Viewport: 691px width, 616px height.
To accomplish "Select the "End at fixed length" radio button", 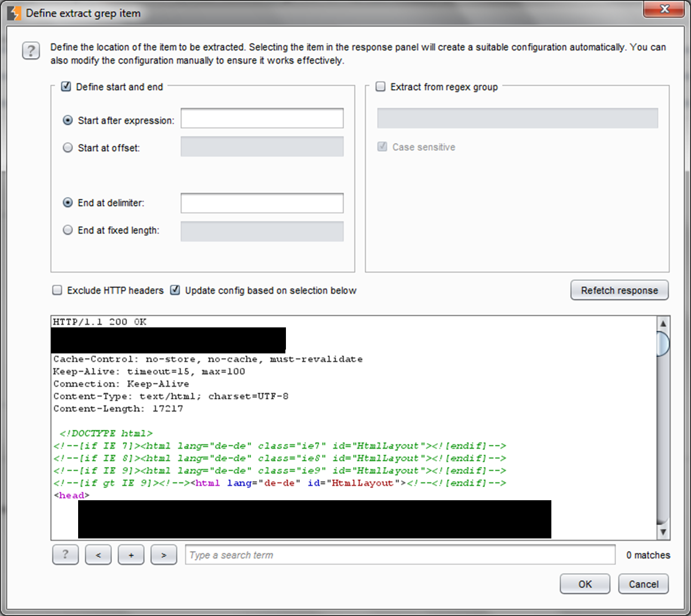I will [x=68, y=230].
